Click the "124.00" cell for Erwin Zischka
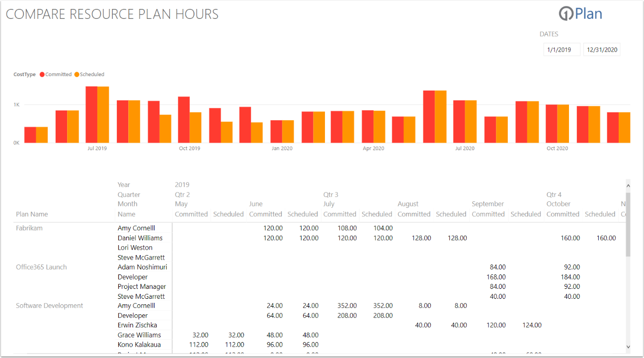This screenshot has width=644, height=358. coord(532,325)
